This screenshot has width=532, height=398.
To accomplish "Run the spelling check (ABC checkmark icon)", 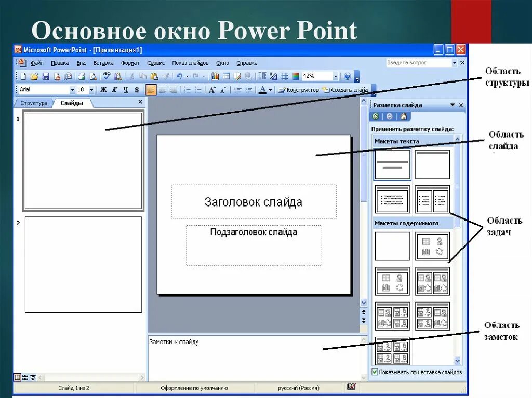I will tap(107, 76).
